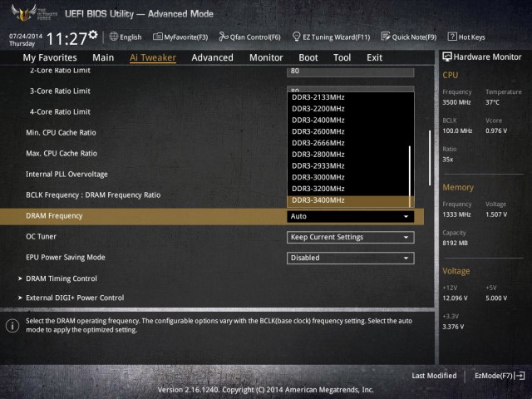Open the Monitor tab
The height and width of the screenshot is (399, 532).
(x=266, y=57)
